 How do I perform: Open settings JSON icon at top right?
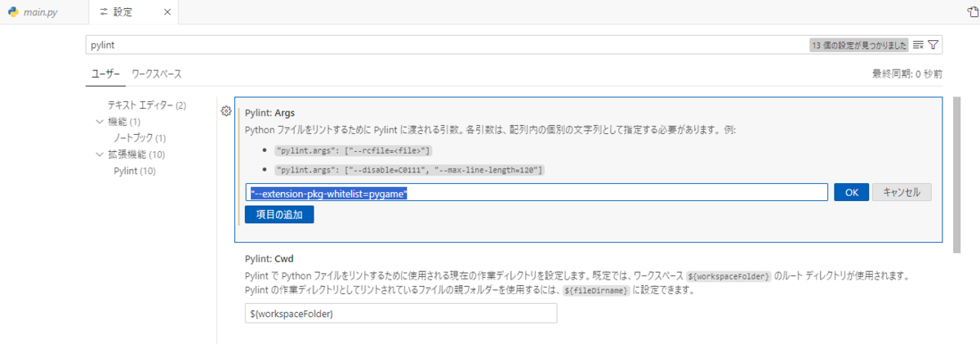972,12
